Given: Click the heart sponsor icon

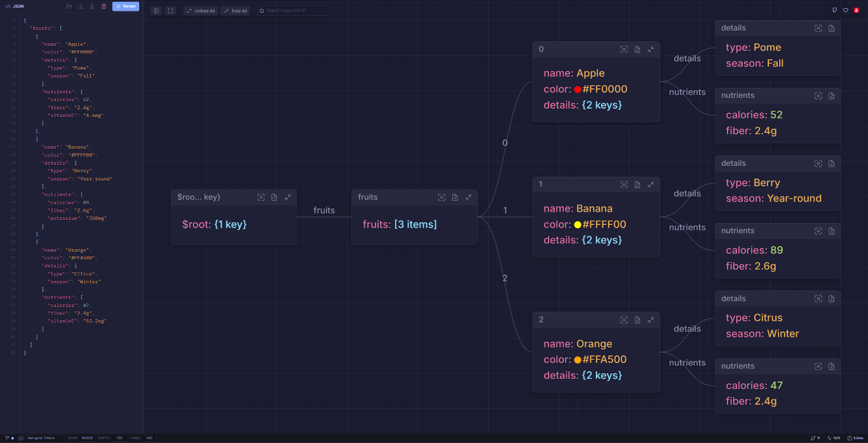Looking at the screenshot, I should tap(845, 10).
